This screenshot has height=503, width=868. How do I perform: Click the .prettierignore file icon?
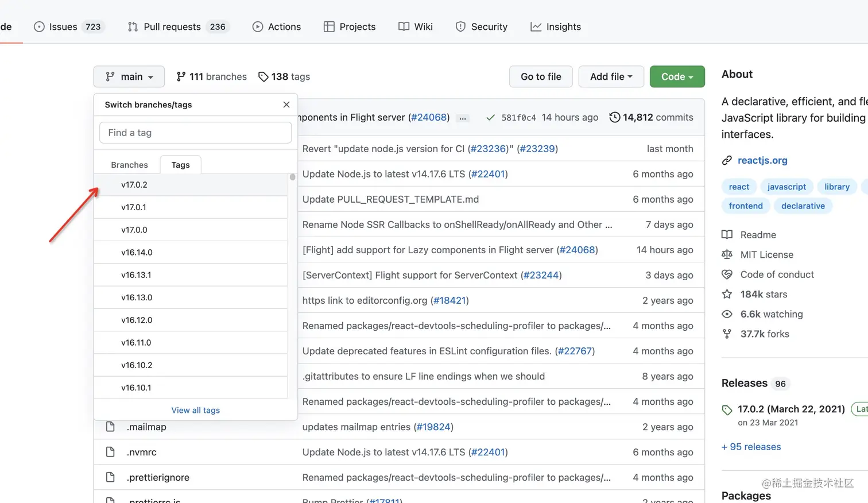click(110, 477)
